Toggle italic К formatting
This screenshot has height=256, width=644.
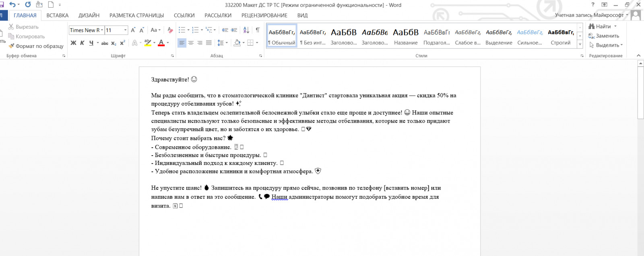point(82,43)
